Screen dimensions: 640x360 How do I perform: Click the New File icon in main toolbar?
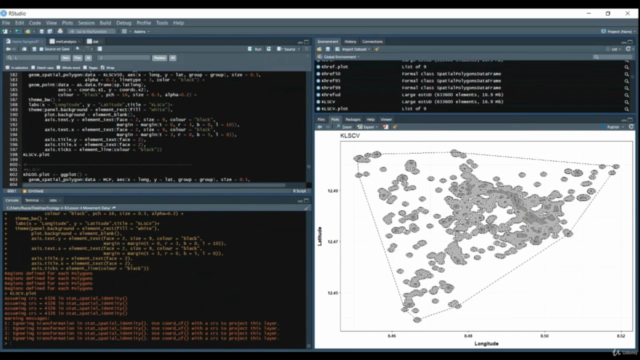click(5, 31)
